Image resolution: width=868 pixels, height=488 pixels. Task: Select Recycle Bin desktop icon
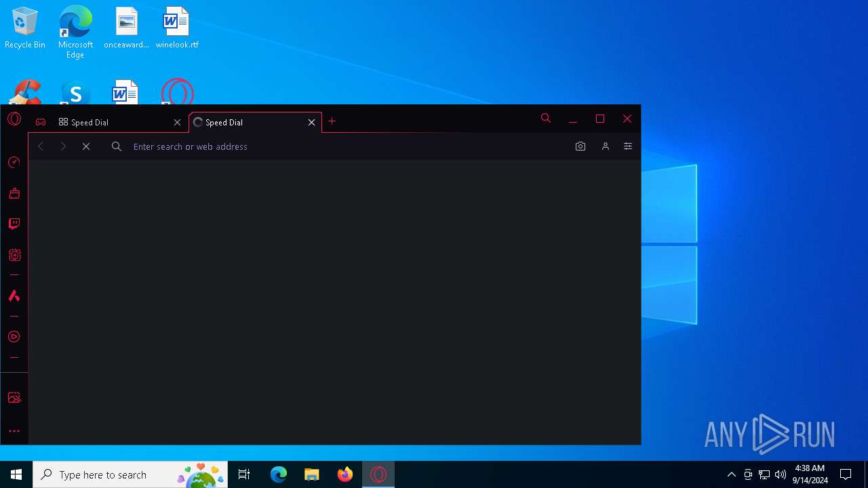25,28
